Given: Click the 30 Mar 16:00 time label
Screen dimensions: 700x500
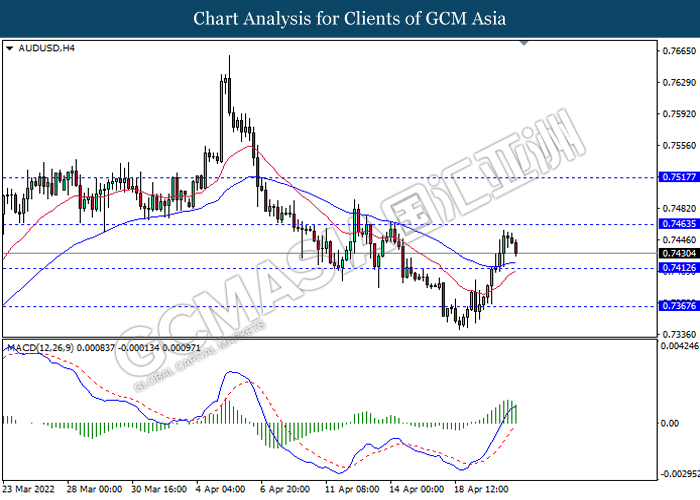Looking at the screenshot, I should click(x=159, y=489).
